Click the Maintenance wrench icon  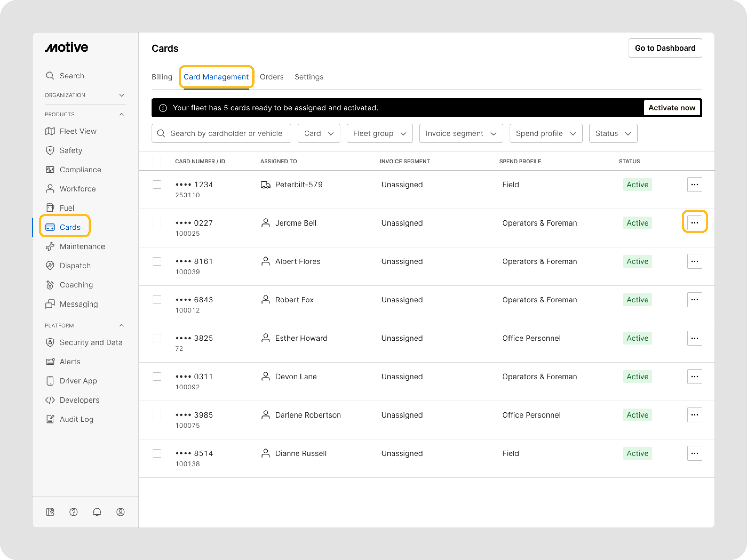pos(50,246)
